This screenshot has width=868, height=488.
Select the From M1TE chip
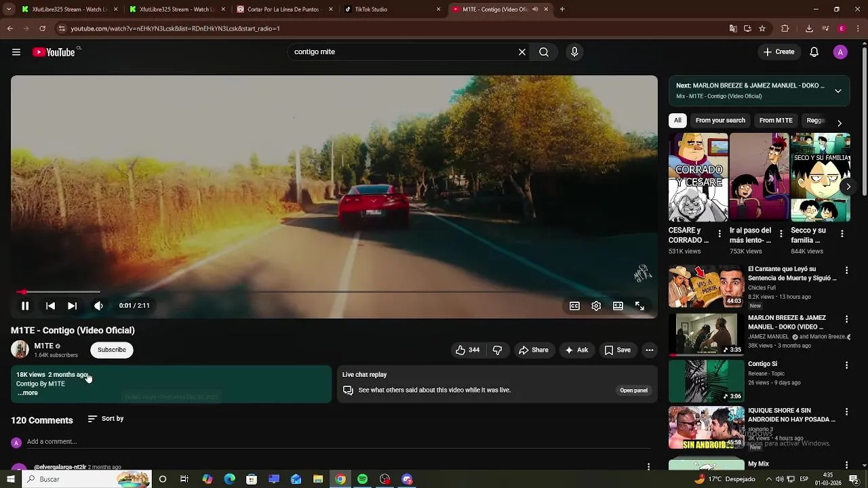click(x=776, y=121)
